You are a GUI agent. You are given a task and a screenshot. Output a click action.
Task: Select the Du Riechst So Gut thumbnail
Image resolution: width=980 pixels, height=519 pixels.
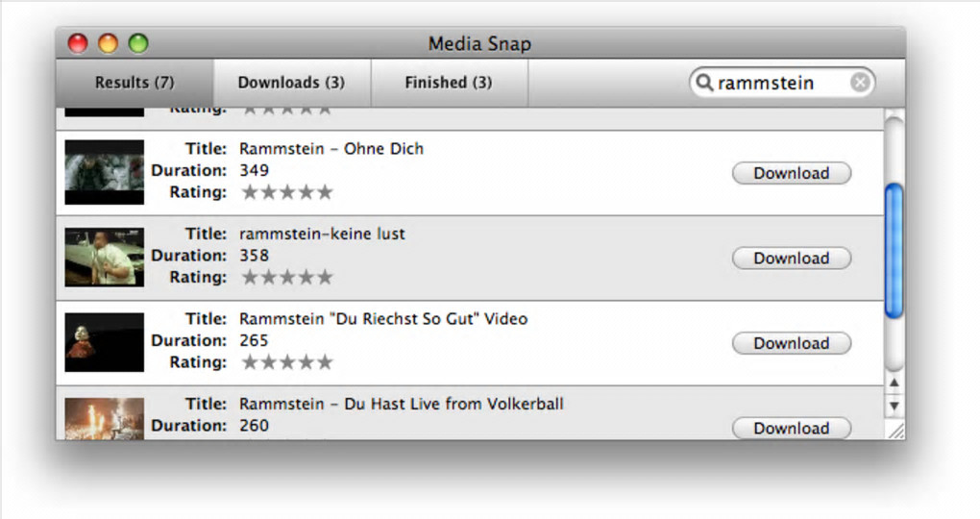tap(105, 342)
